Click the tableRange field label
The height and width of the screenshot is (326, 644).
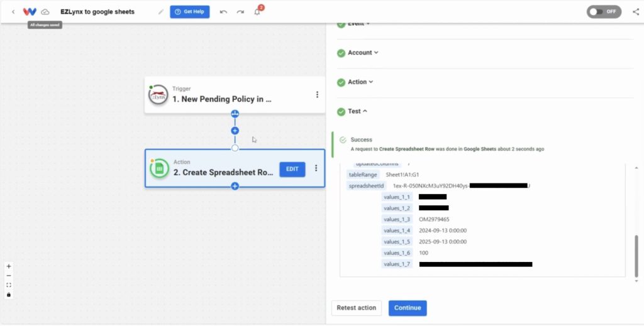[363, 175]
